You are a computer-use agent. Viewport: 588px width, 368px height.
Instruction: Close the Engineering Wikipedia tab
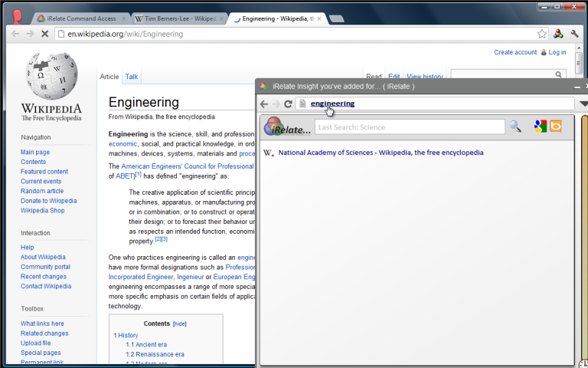click(319, 18)
